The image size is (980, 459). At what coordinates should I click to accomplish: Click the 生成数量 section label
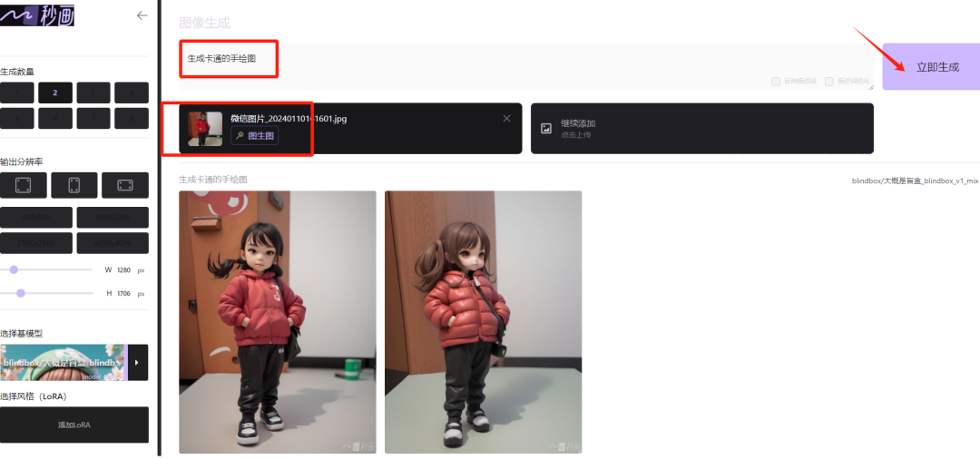click(17, 72)
